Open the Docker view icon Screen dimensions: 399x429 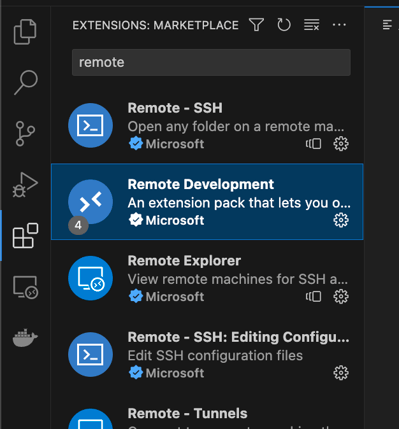pyautogui.click(x=25, y=338)
